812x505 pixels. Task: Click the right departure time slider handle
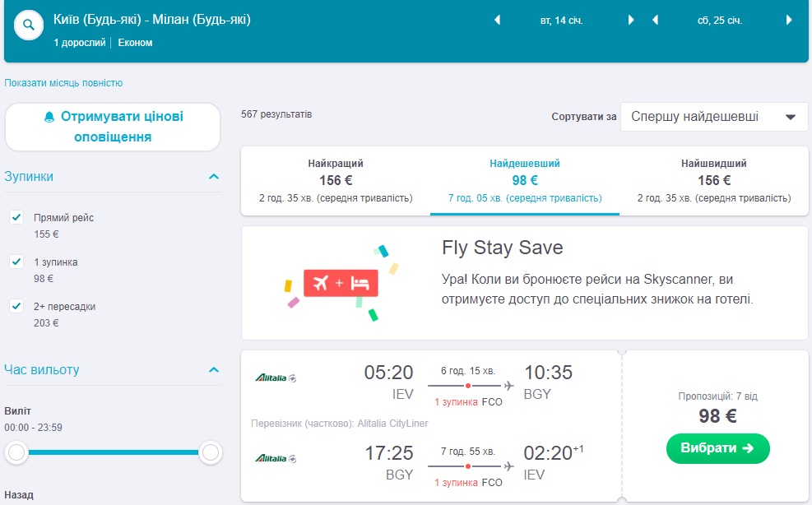(x=211, y=452)
